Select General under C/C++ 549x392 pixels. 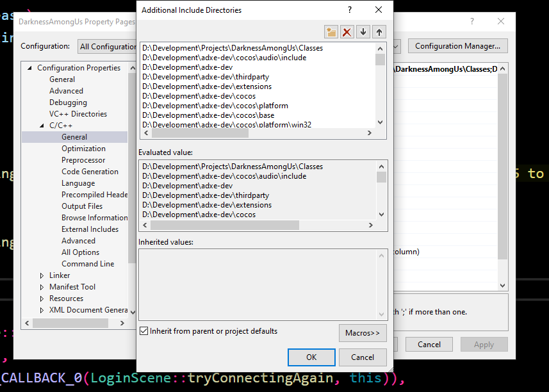(74, 137)
